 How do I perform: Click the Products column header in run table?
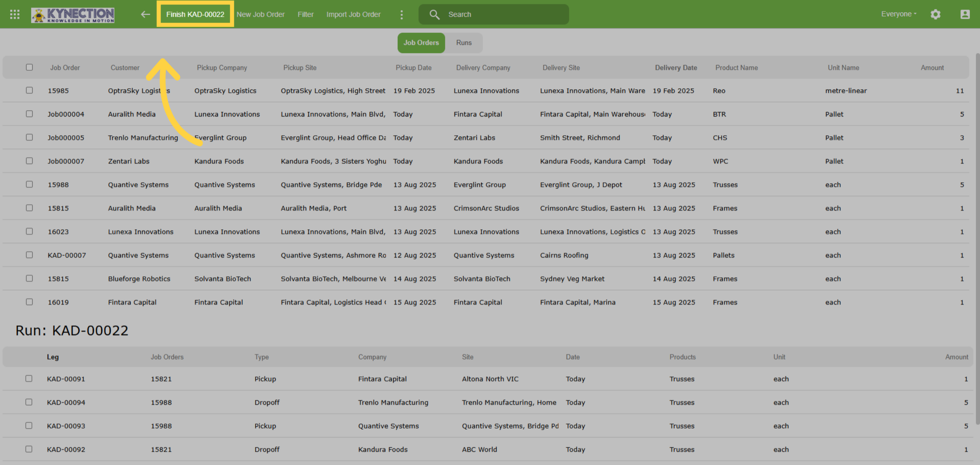click(682, 357)
